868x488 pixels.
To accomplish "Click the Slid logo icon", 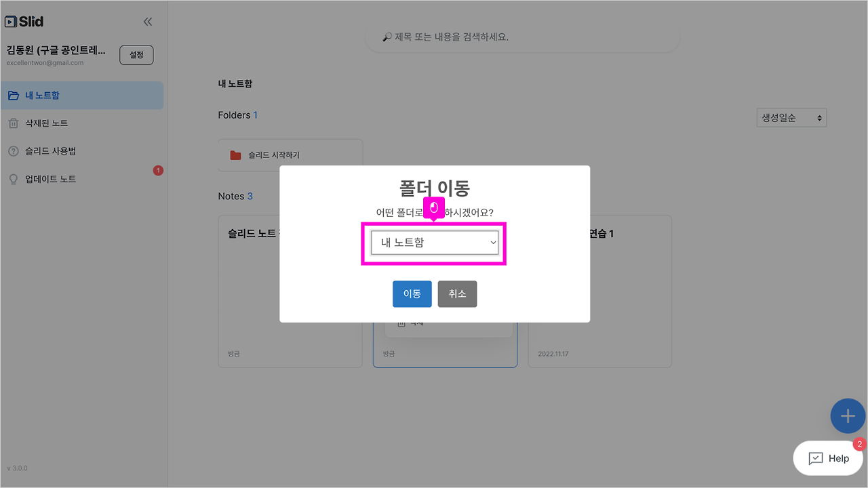I will (12, 21).
